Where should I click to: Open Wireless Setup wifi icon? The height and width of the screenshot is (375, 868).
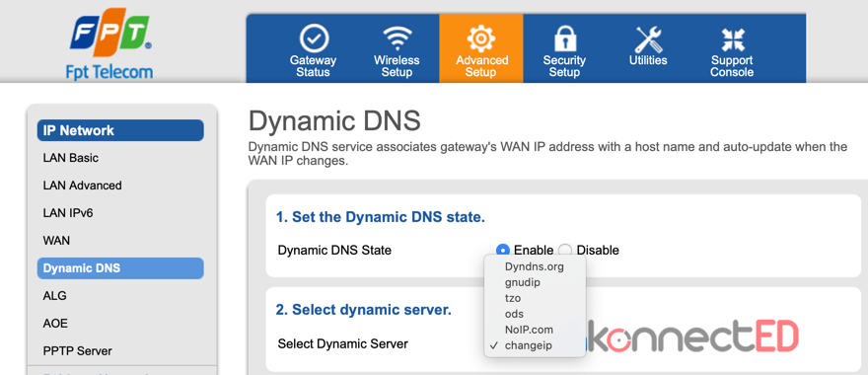397,39
